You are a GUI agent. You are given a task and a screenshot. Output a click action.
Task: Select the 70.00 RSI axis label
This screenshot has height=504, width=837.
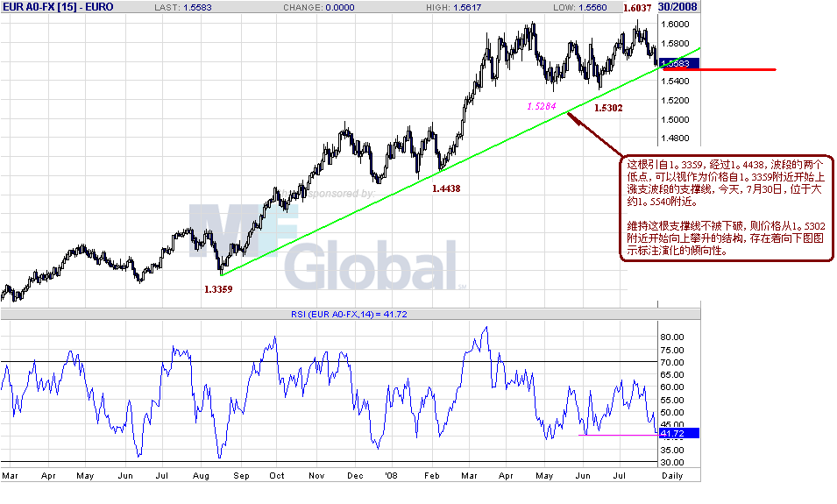[x=672, y=363]
